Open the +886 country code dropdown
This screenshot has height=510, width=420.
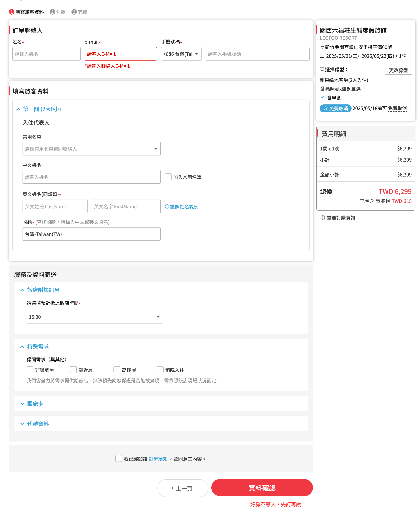[181, 54]
